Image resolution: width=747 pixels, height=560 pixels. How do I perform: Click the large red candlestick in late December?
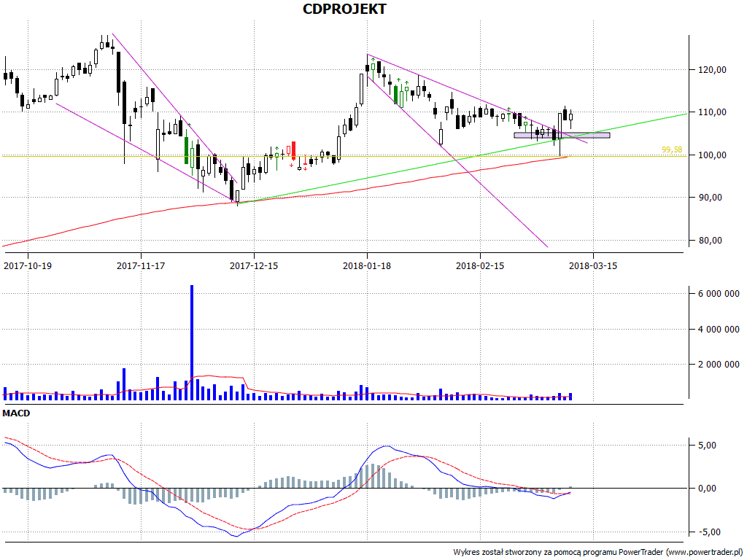(x=293, y=150)
